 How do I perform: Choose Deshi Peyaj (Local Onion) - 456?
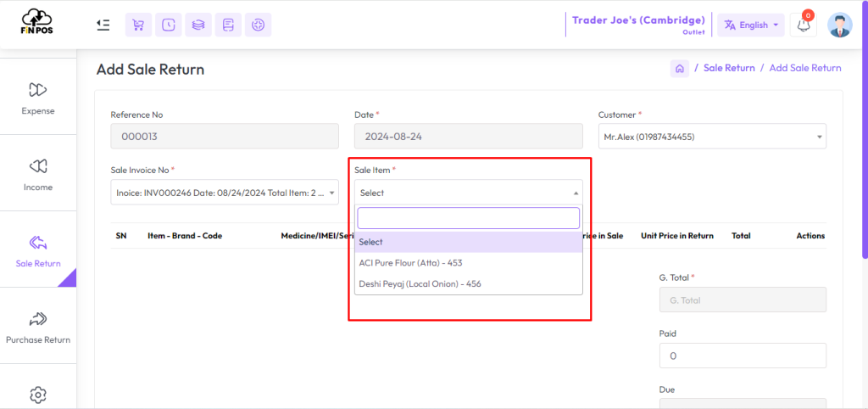pyautogui.click(x=468, y=283)
